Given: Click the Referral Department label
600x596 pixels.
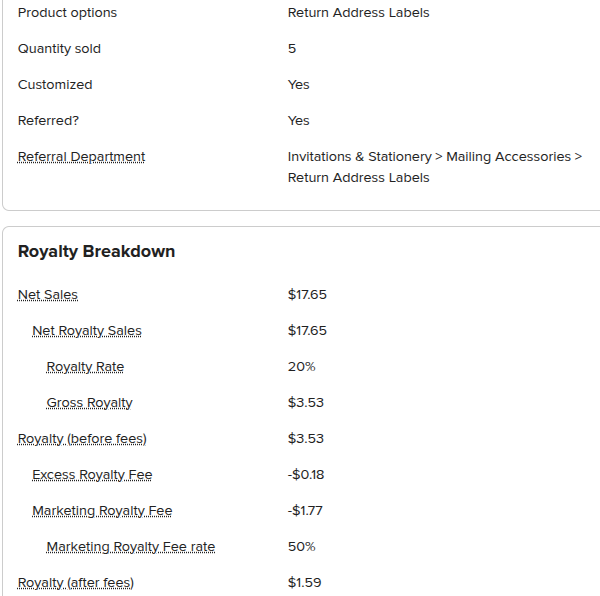Looking at the screenshot, I should [x=81, y=157].
